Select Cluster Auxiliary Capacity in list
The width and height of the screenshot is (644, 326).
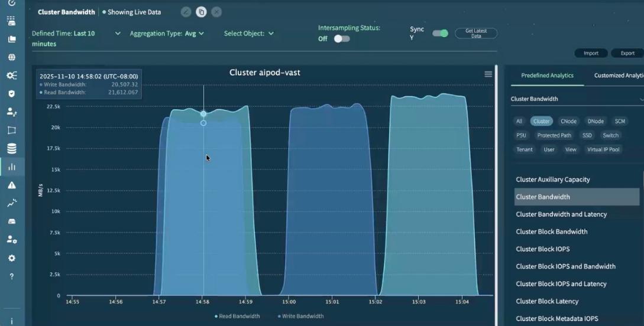[577, 180]
